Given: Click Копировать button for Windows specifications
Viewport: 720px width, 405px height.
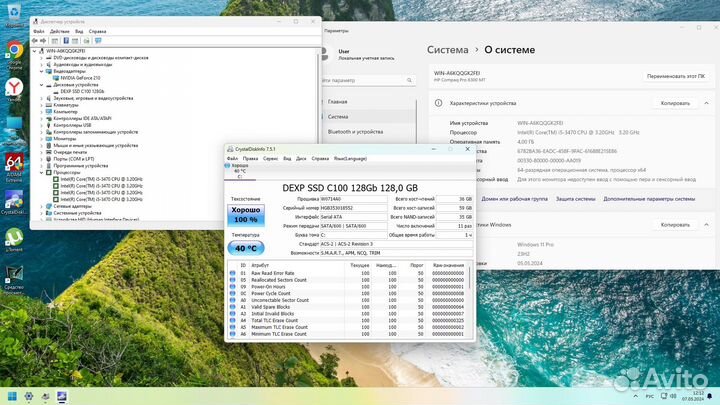Looking at the screenshot, I should (675, 225).
